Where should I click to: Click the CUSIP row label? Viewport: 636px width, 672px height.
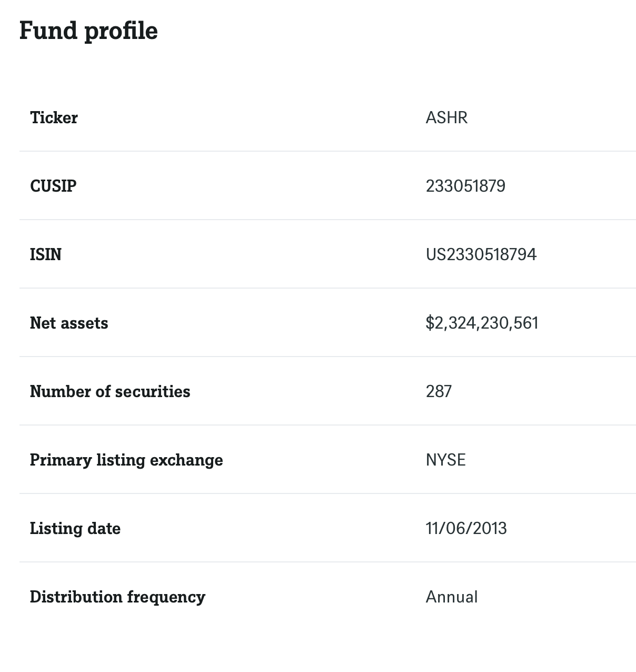pyautogui.click(x=53, y=186)
